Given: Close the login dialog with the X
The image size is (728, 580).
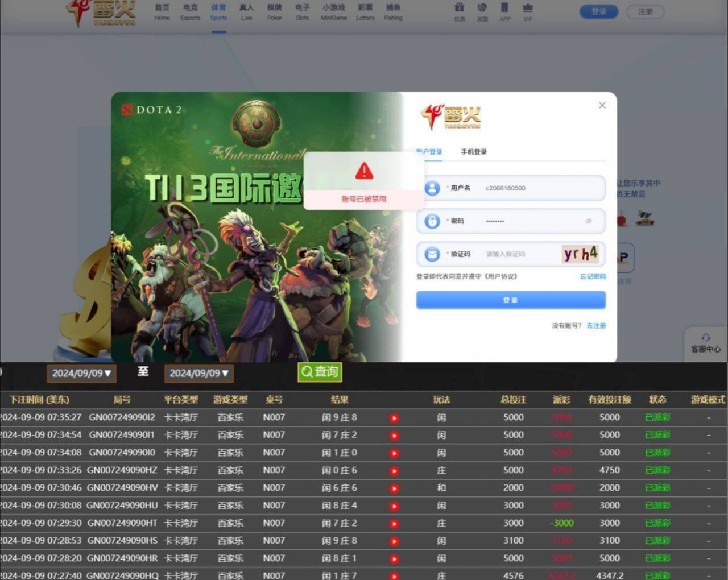Looking at the screenshot, I should pos(602,105).
